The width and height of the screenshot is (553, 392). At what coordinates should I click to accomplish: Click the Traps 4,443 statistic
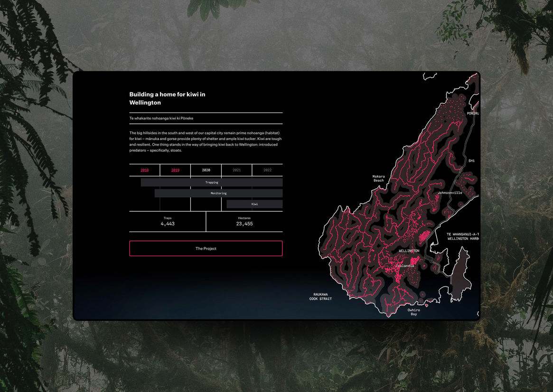click(x=168, y=222)
